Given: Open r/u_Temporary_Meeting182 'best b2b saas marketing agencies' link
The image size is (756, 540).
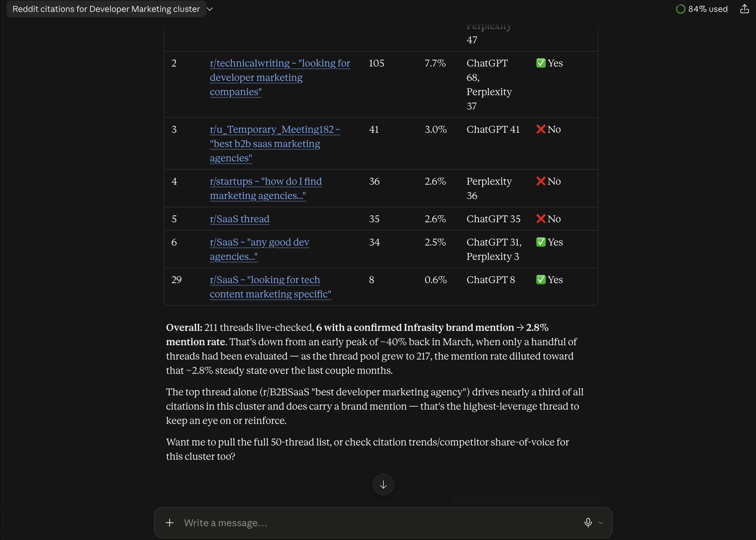Looking at the screenshot, I should click(x=275, y=144).
